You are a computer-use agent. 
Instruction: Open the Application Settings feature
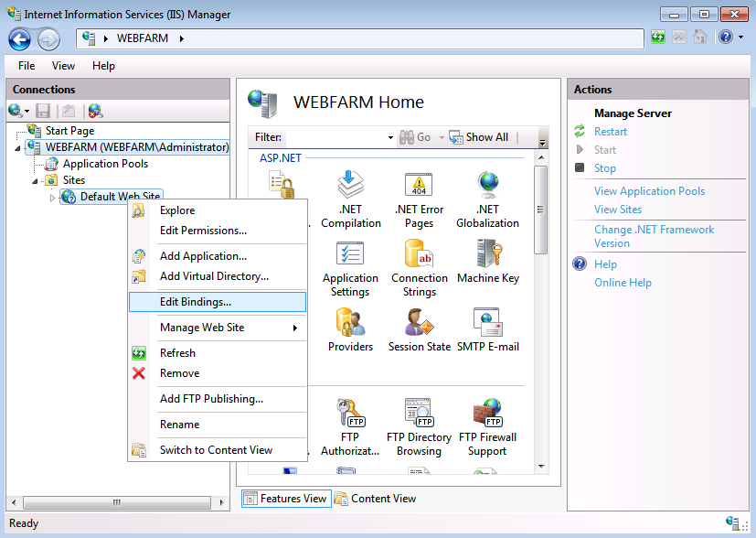[x=350, y=268]
